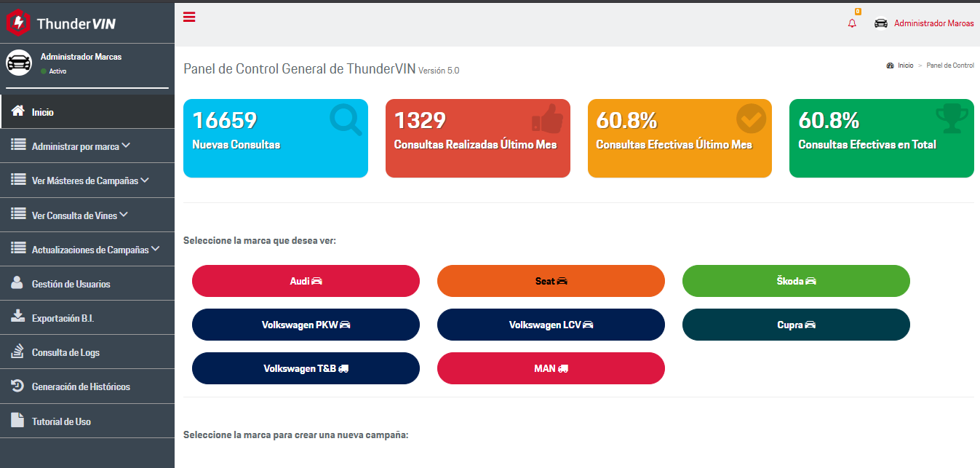Click the dashboard icon in breadcrumb
980x468 pixels.
[x=890, y=66]
